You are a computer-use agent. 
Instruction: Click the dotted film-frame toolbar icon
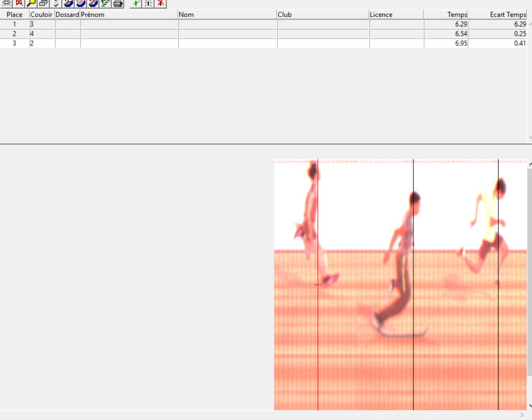point(6,4)
